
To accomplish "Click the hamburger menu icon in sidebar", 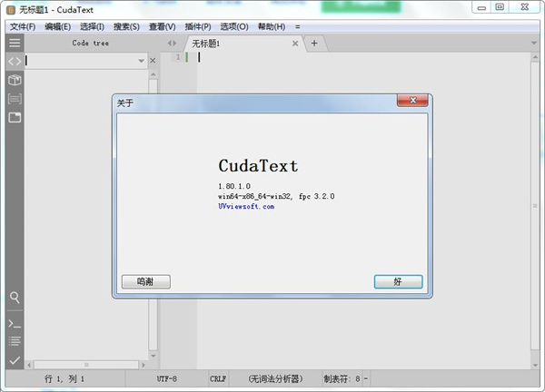I will click(x=15, y=43).
